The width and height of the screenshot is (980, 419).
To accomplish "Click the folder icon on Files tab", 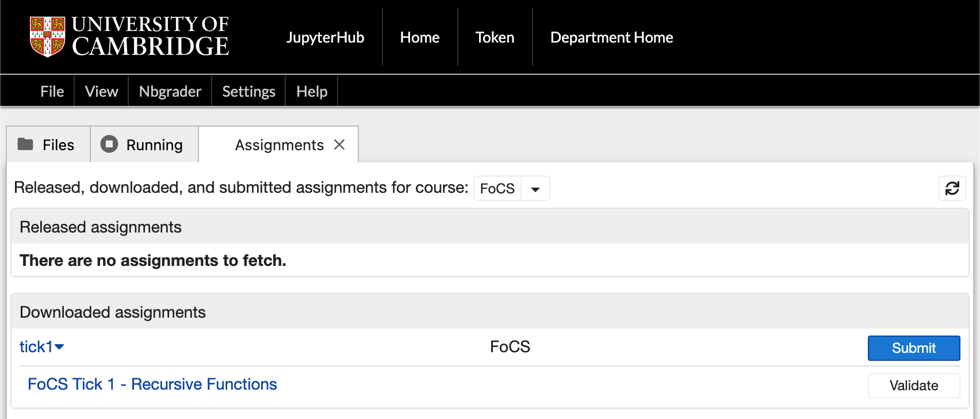I will (x=25, y=144).
